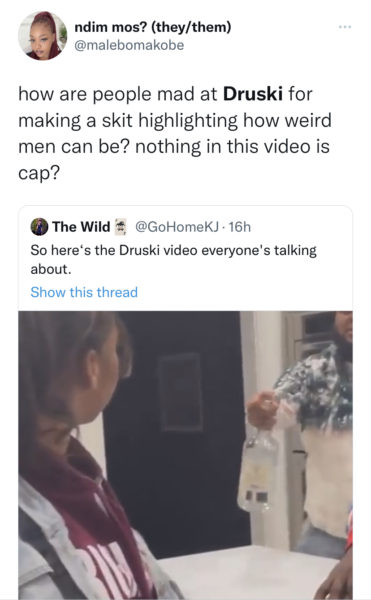371x600 pixels.
Task: Click the word cap? in tweet
Action: click(39, 173)
